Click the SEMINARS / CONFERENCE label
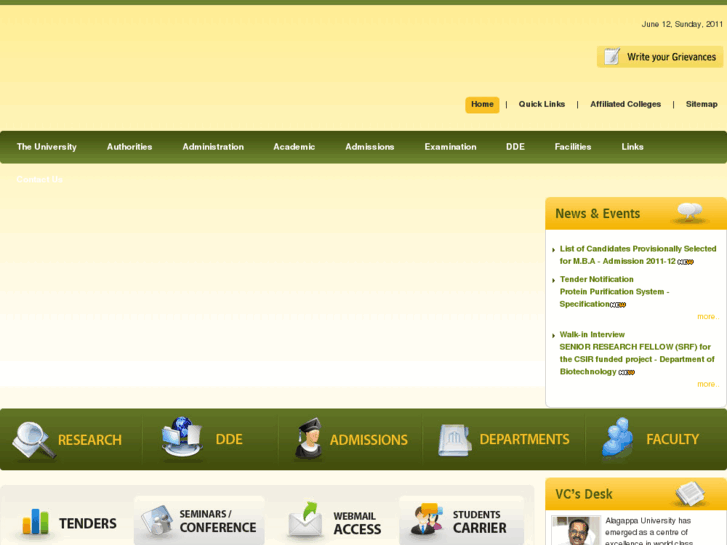Image resolution: width=727 pixels, height=545 pixels. tap(217, 521)
